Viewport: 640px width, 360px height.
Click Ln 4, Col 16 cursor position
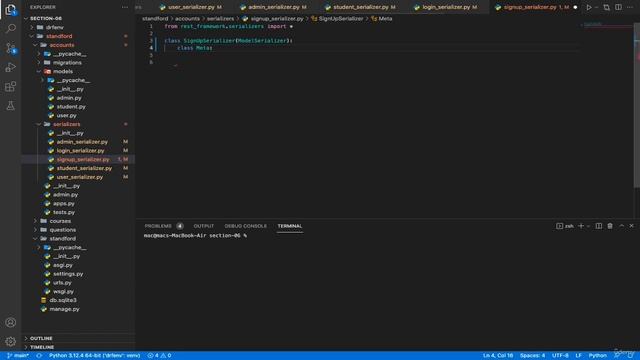pos(498,356)
